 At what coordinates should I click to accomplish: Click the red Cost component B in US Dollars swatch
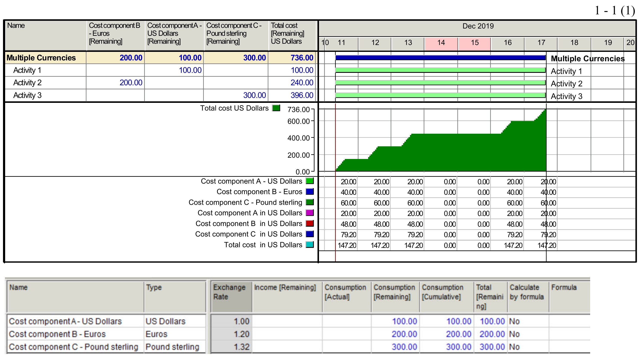(x=310, y=223)
